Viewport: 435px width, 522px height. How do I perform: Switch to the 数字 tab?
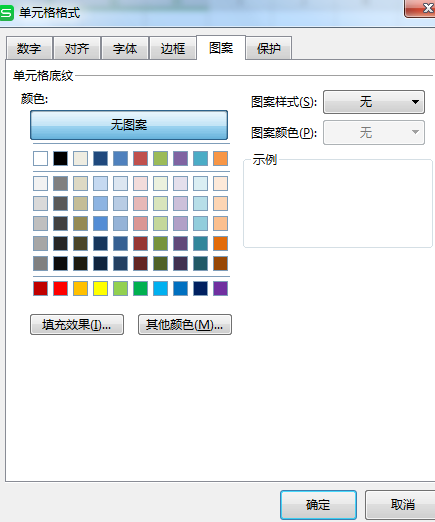pyautogui.click(x=29, y=49)
